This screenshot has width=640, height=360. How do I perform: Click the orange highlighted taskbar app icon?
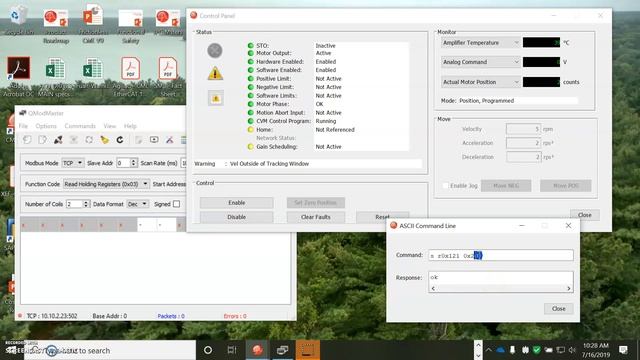[x=307, y=350]
